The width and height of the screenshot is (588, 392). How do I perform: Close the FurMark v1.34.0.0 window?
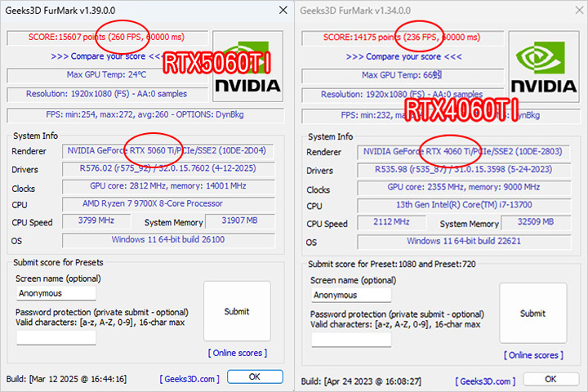[x=579, y=10]
